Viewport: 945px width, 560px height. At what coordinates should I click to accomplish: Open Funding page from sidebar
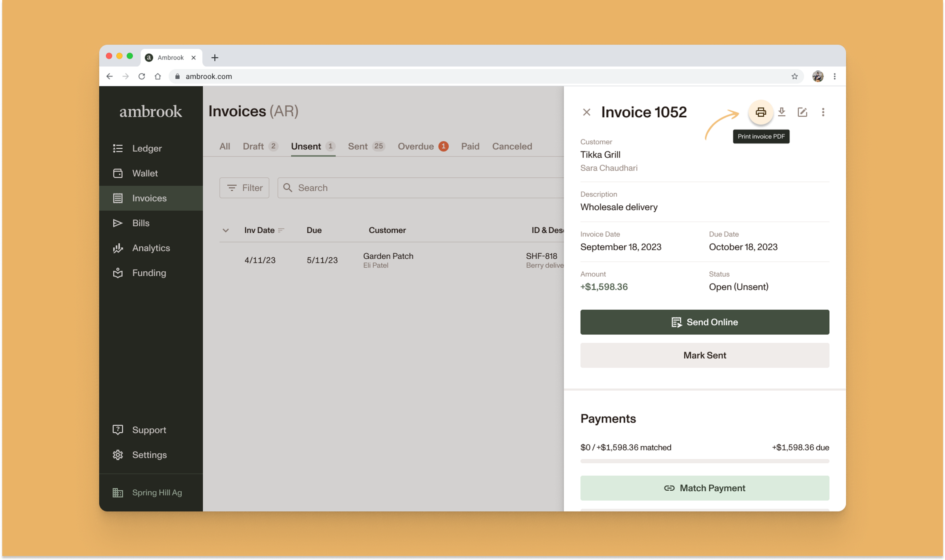pyautogui.click(x=149, y=273)
